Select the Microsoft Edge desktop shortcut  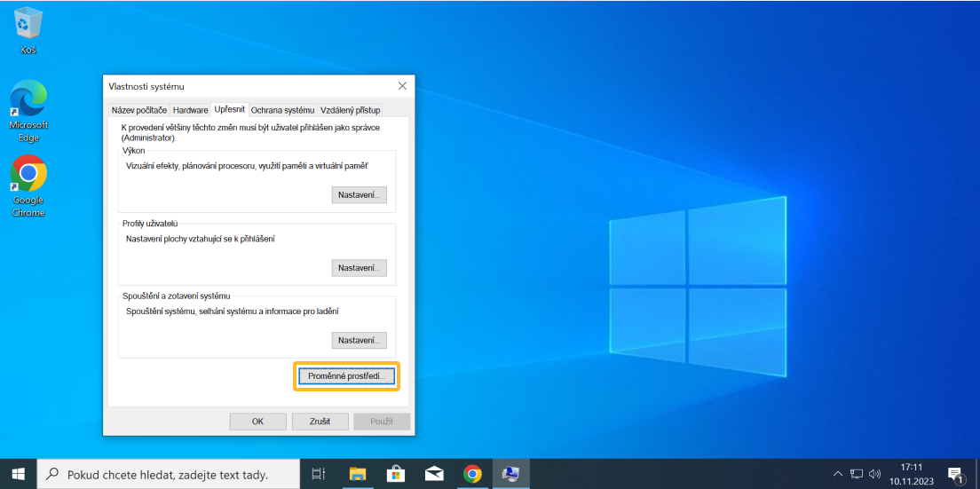(28, 109)
